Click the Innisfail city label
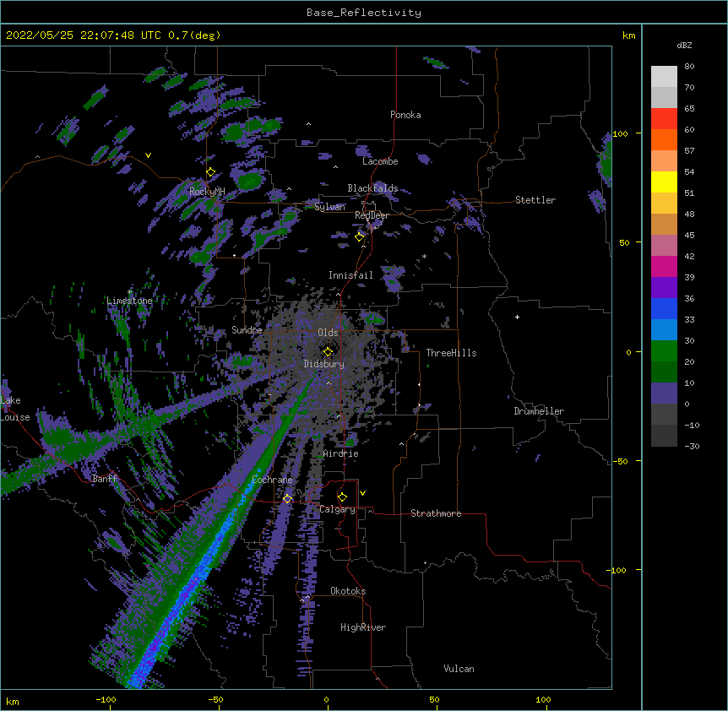Viewport: 728px width, 711px height. (x=350, y=275)
